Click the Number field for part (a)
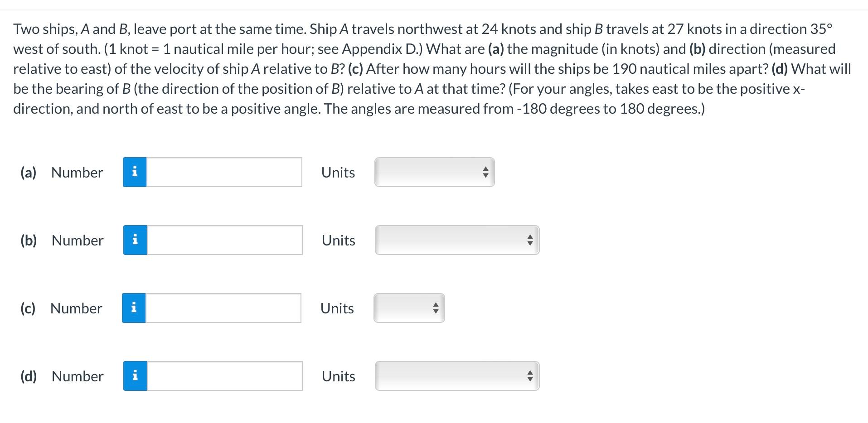This screenshot has width=868, height=423. point(224,172)
